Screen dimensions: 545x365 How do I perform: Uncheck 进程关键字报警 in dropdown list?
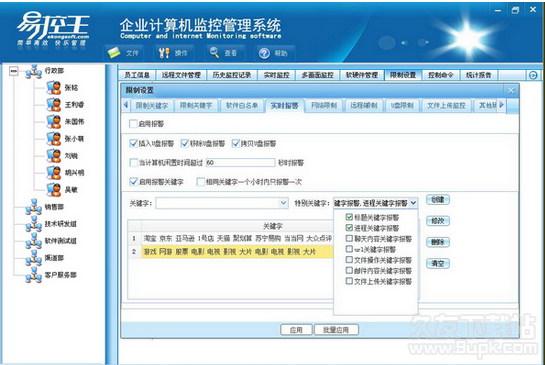pyautogui.click(x=349, y=228)
